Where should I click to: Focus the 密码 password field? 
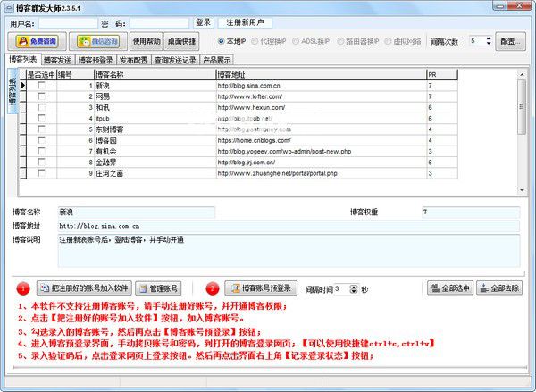tap(159, 23)
